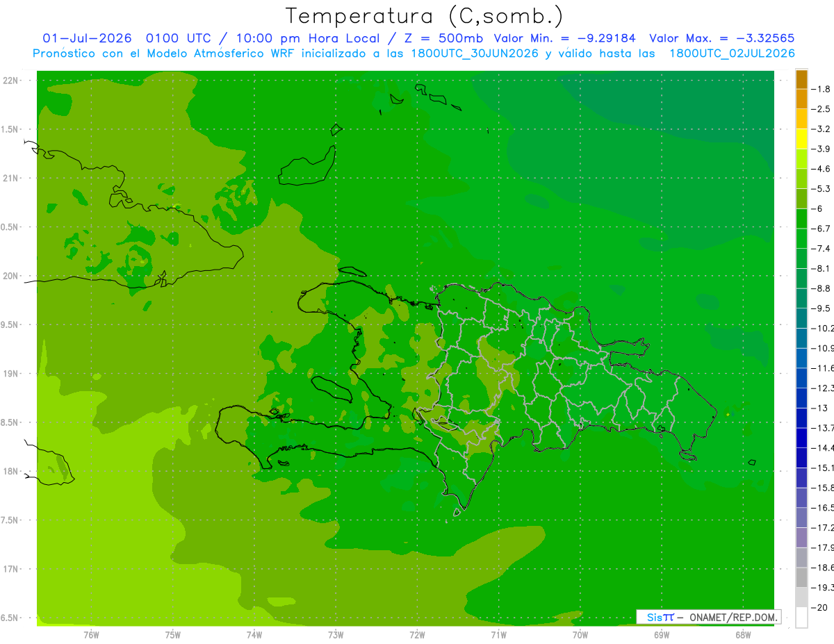Click the -8.8 colorbar label
The image size is (834, 644).
pyautogui.click(x=821, y=288)
